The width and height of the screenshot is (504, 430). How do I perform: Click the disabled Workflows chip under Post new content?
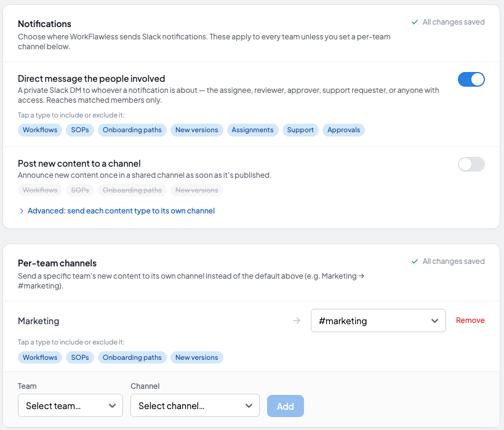[40, 190]
